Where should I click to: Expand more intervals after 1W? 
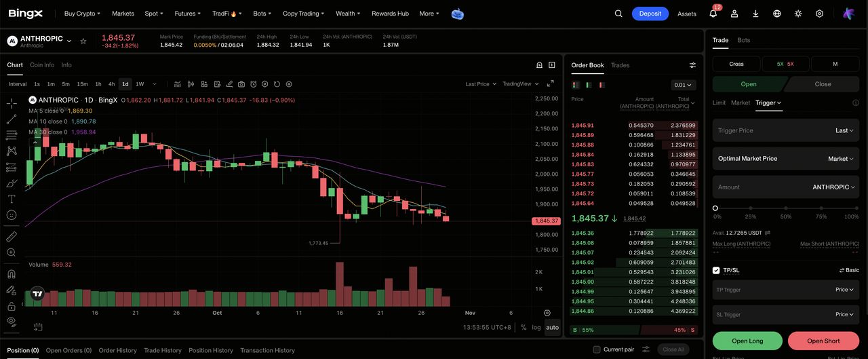coord(155,84)
